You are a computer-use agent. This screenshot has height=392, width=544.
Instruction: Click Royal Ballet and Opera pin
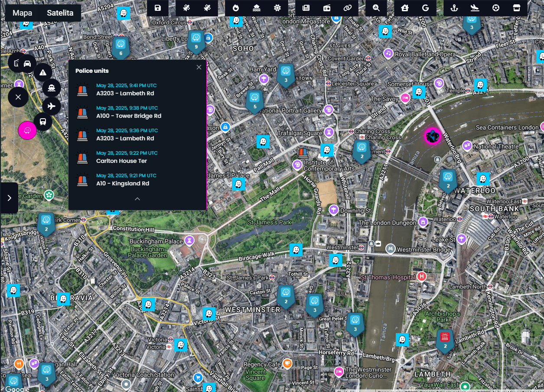click(388, 53)
